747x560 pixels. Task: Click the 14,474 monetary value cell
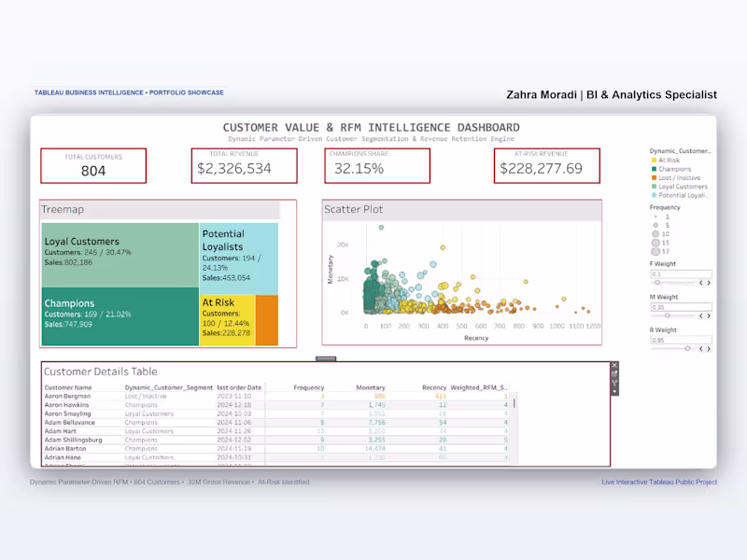(375, 449)
